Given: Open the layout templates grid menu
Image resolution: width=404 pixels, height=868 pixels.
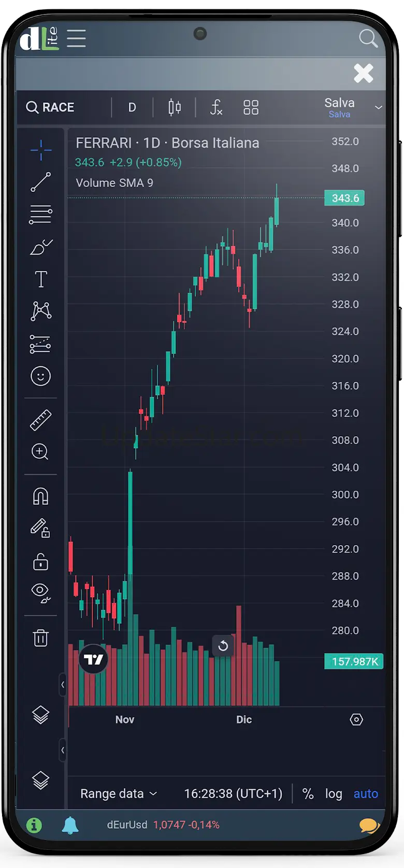Looking at the screenshot, I should coord(251,107).
